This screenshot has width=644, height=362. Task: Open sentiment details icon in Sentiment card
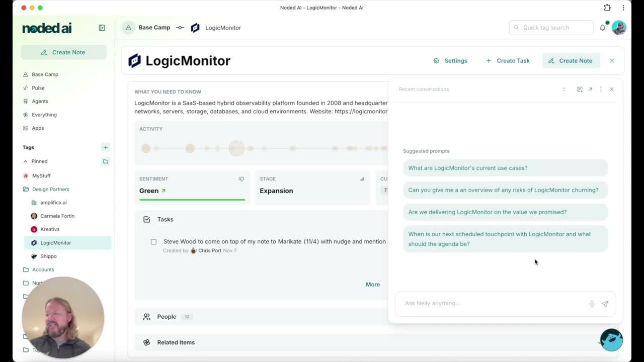[x=241, y=179]
